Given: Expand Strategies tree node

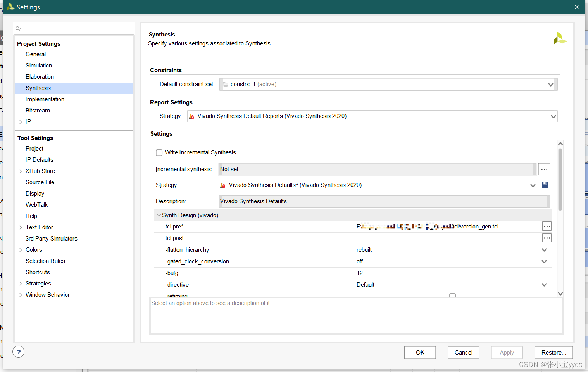Looking at the screenshot, I should tap(21, 284).
